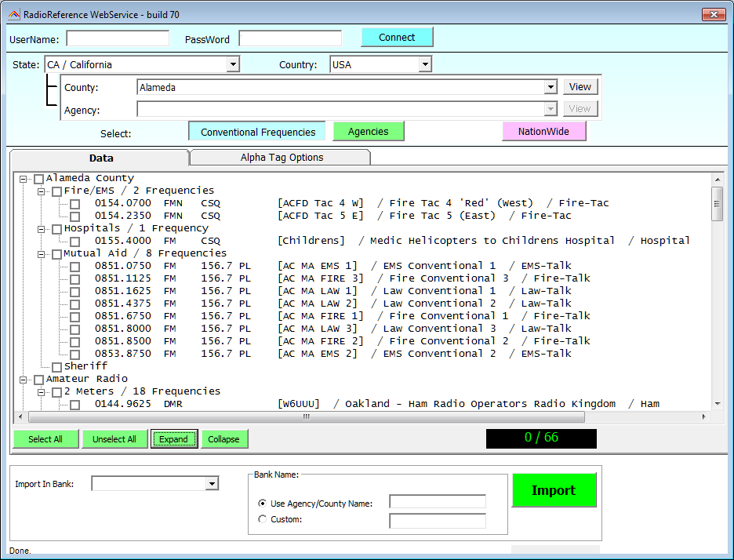Click the pink NationWide button
Image resolution: width=734 pixels, height=560 pixels.
[543, 132]
